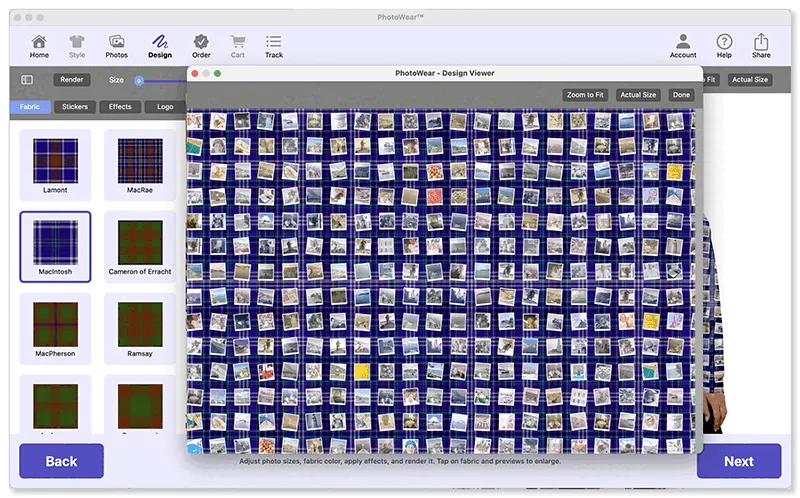Image resolution: width=800 pixels, height=498 pixels.
Task: Click Actual Size in Design Viewer
Action: pyautogui.click(x=638, y=95)
